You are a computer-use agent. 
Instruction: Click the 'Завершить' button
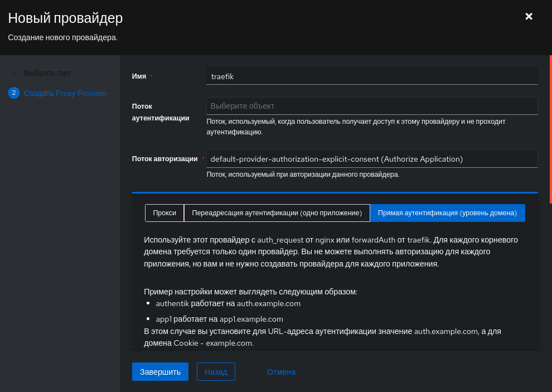160,372
